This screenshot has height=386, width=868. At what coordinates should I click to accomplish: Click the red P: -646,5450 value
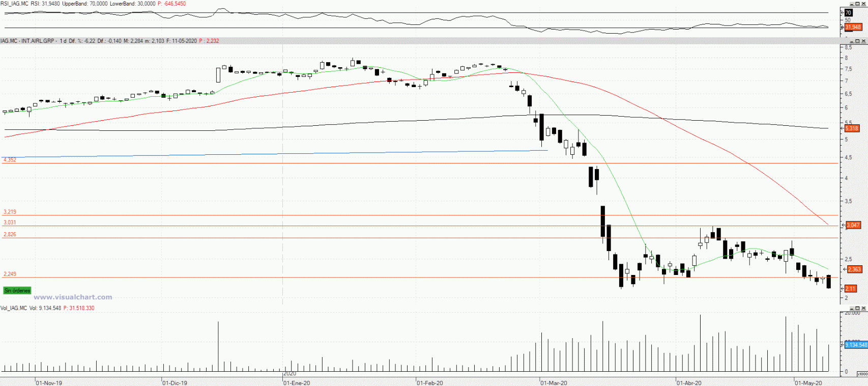[x=171, y=4]
